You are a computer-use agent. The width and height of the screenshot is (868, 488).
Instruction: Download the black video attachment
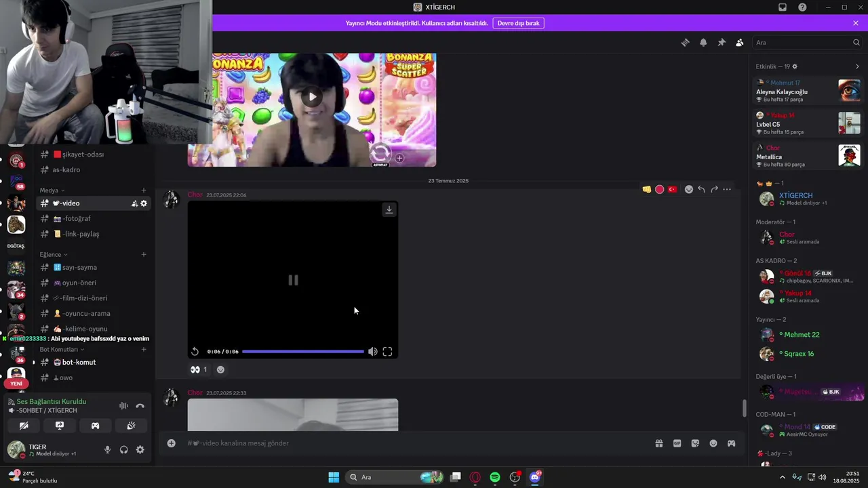coord(389,209)
